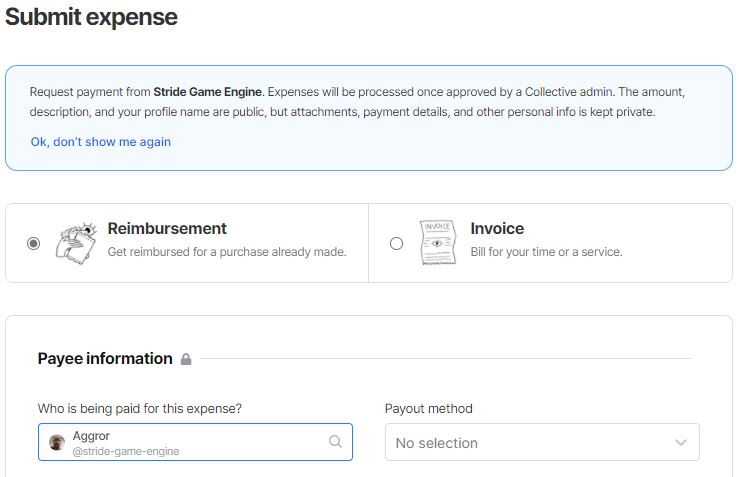Viewport: 739px width, 477px height.
Task: Click the magnifier icon in payee field
Action: 335,441
